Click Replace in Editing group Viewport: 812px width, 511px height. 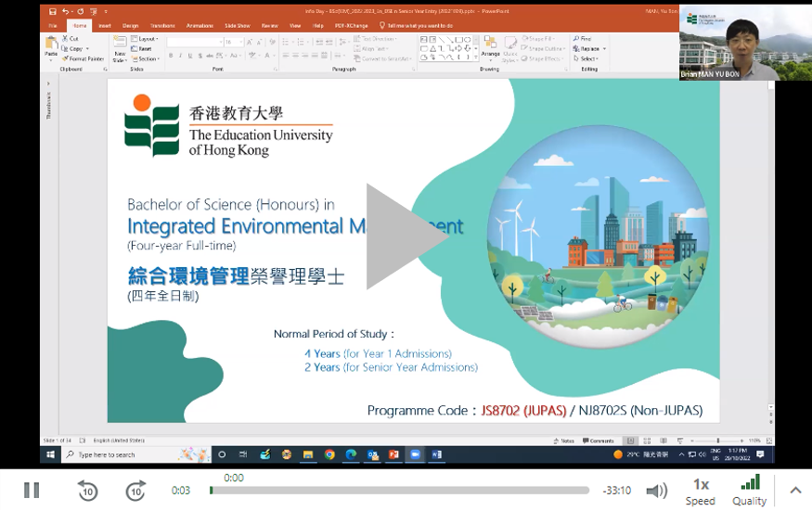[x=586, y=48]
